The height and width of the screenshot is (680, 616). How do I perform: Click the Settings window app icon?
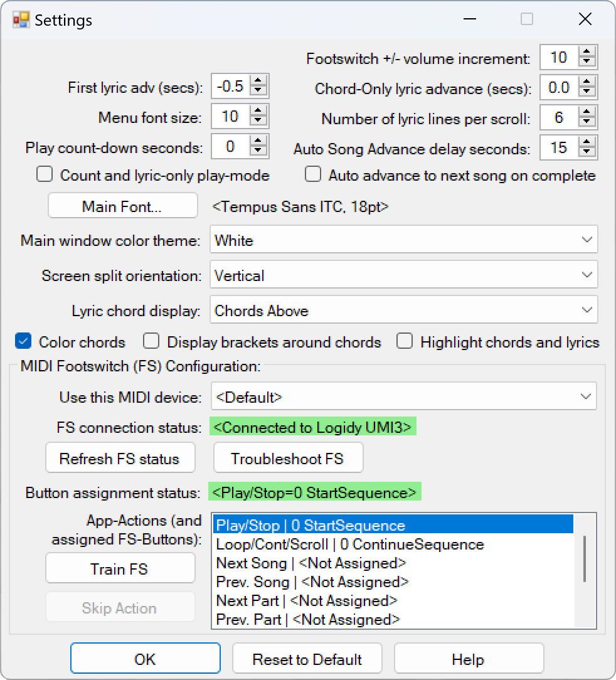click(x=21, y=20)
